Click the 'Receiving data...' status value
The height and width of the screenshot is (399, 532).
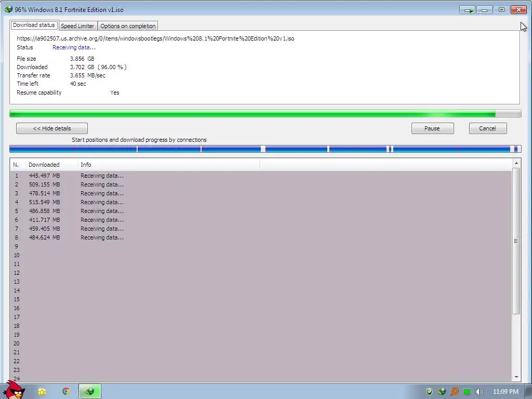(74, 47)
